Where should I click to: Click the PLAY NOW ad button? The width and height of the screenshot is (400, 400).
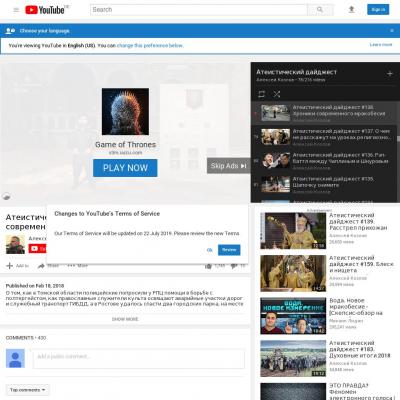pos(125,168)
